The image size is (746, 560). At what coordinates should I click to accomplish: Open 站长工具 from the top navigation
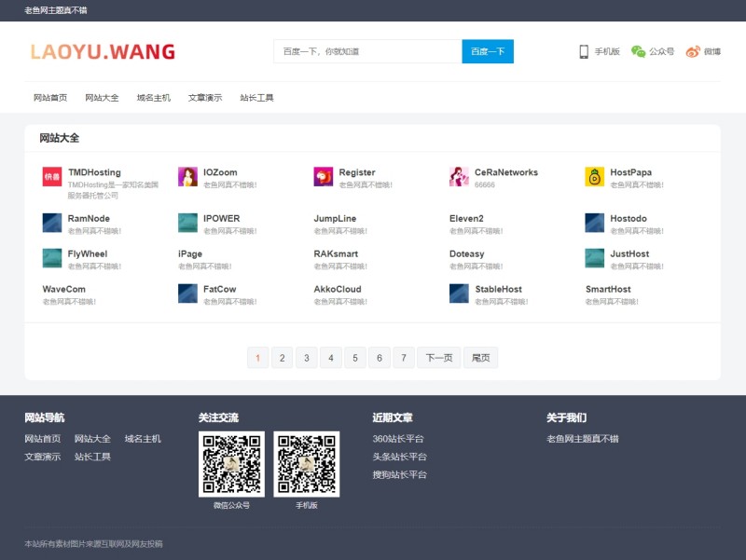256,98
